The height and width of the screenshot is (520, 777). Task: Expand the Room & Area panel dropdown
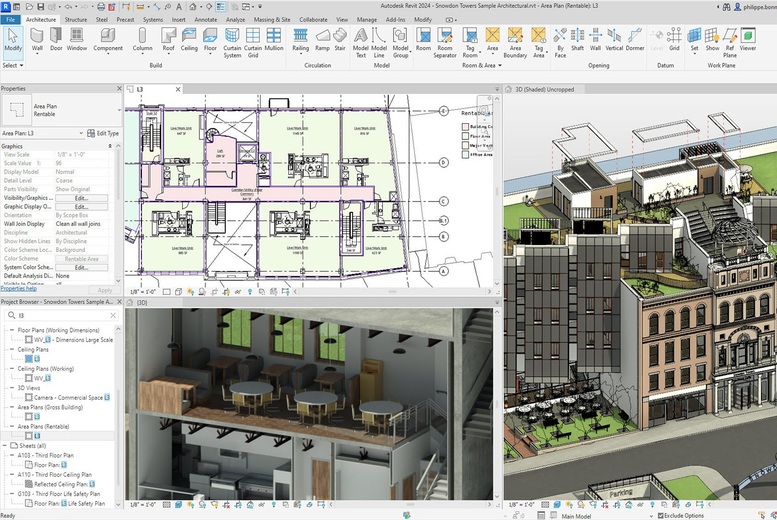tap(482, 65)
